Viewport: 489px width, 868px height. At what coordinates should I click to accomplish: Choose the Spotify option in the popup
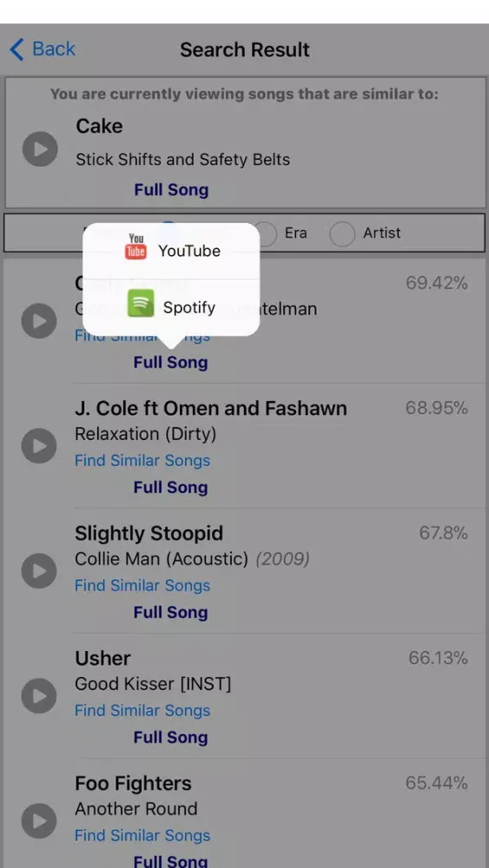tap(171, 307)
